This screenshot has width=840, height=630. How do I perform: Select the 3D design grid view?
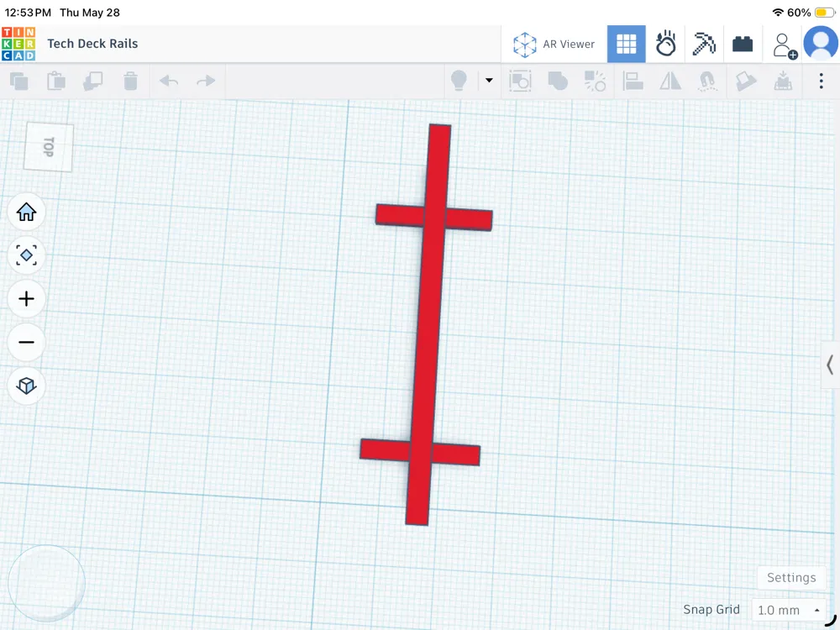point(626,44)
